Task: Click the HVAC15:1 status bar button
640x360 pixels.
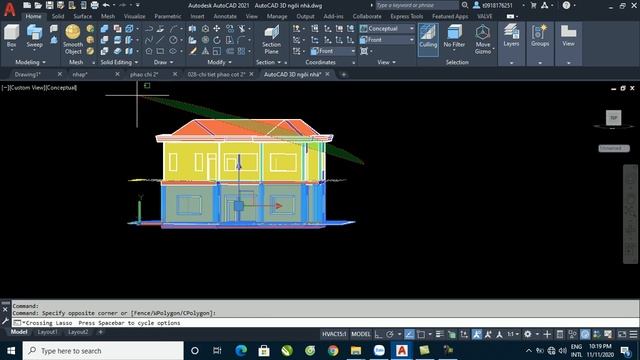Action: [334, 334]
